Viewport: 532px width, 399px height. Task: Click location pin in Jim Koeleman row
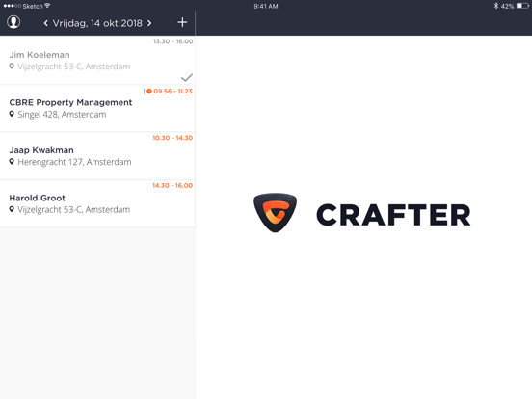(x=12, y=66)
